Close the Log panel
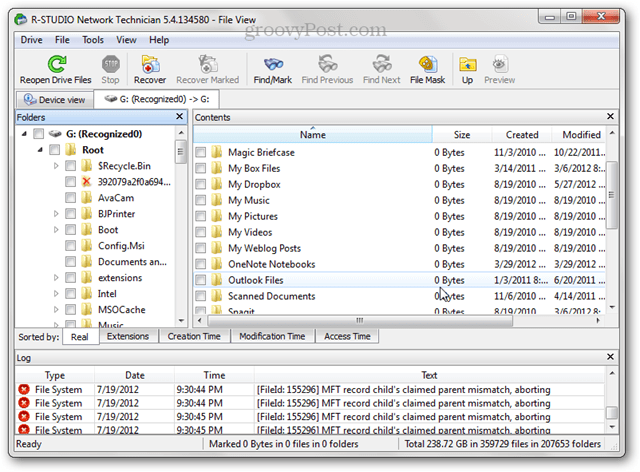Screen dimensions: 640x472 (x=610, y=357)
